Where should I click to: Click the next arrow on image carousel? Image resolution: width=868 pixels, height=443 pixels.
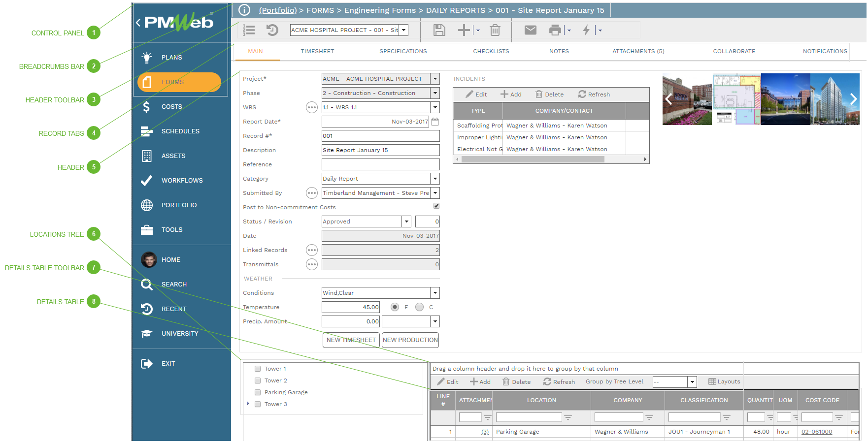pyautogui.click(x=853, y=99)
